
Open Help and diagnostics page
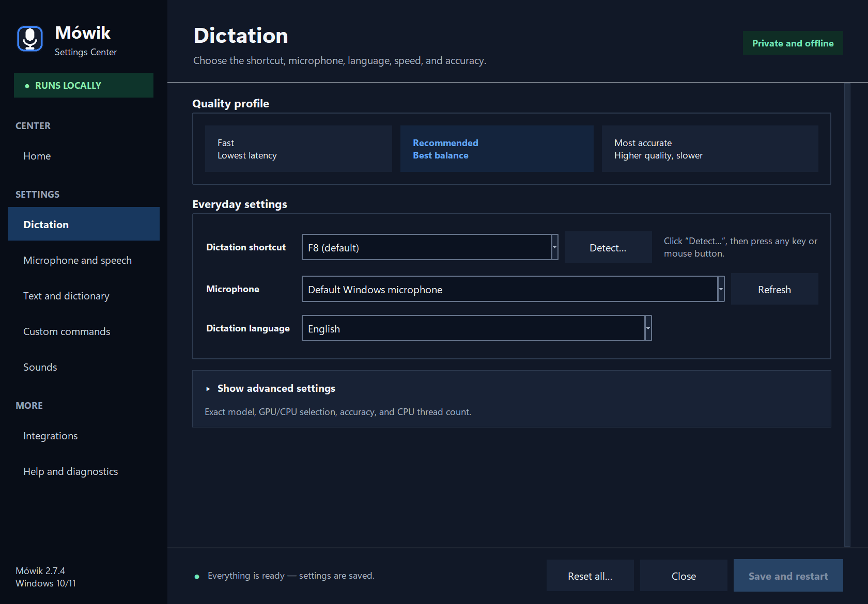[84, 471]
